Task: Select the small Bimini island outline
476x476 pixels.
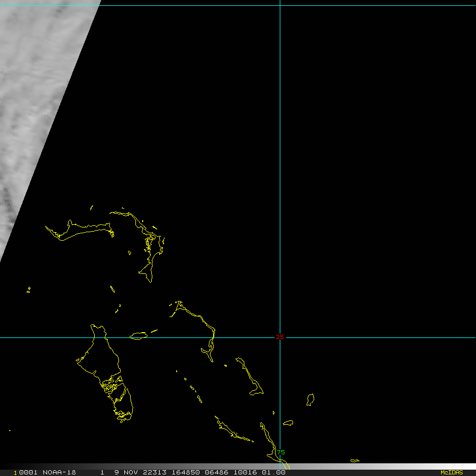Action: click(29, 289)
